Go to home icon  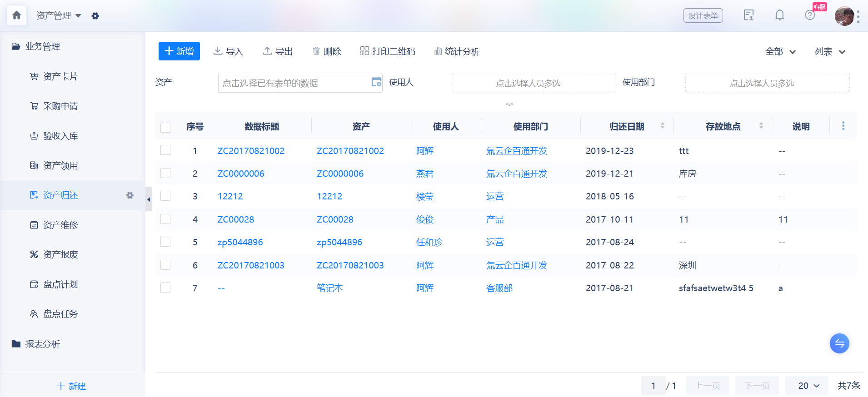click(16, 15)
